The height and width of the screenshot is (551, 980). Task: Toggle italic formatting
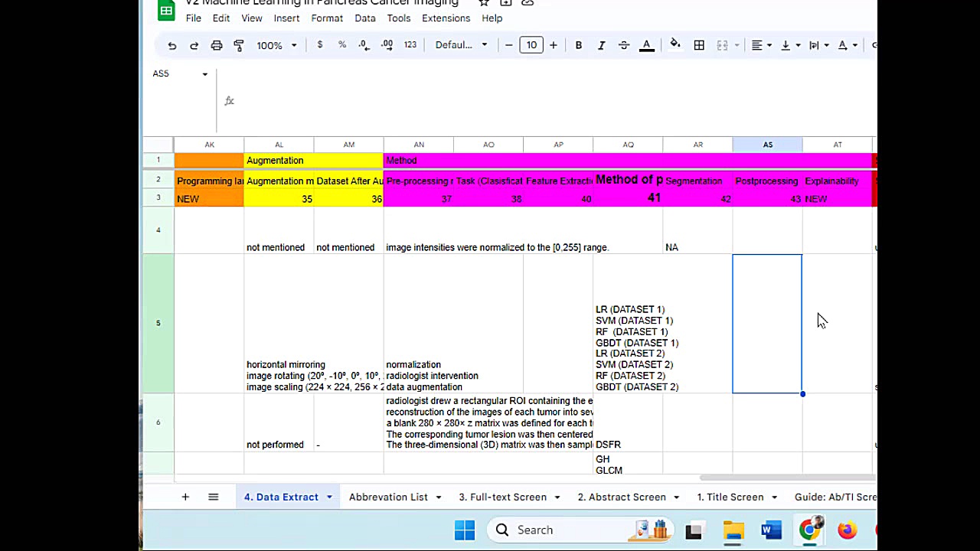point(602,45)
